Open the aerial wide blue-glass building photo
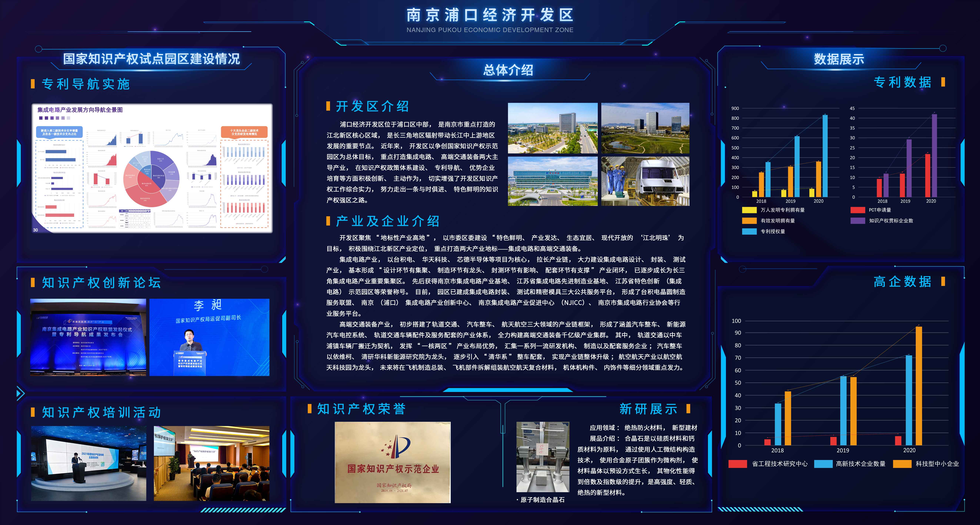The width and height of the screenshot is (980, 525). pos(553,181)
